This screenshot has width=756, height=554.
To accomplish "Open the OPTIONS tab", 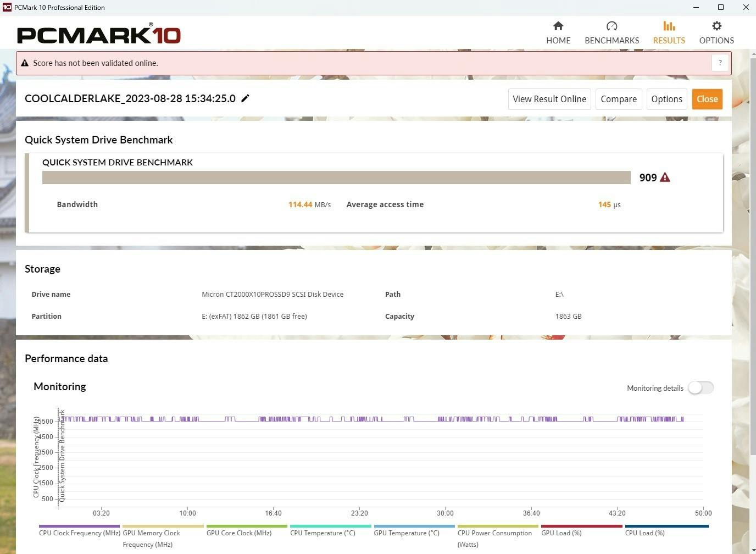I will pos(716,33).
